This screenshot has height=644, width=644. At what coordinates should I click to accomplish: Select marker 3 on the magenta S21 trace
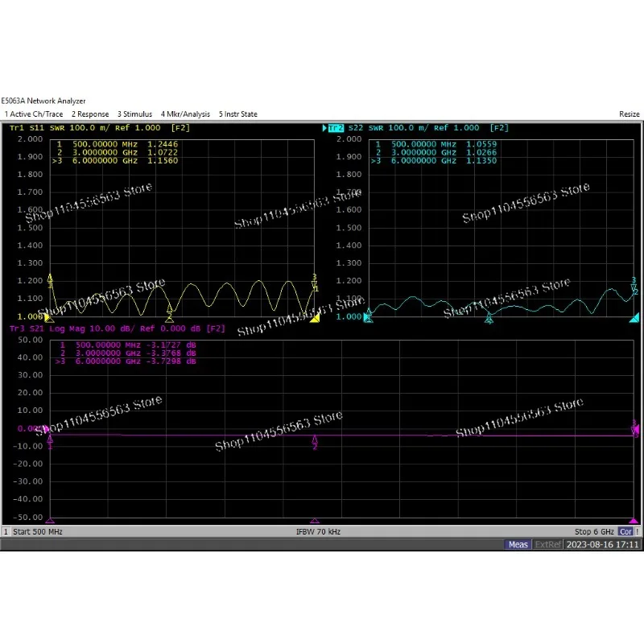point(634,428)
